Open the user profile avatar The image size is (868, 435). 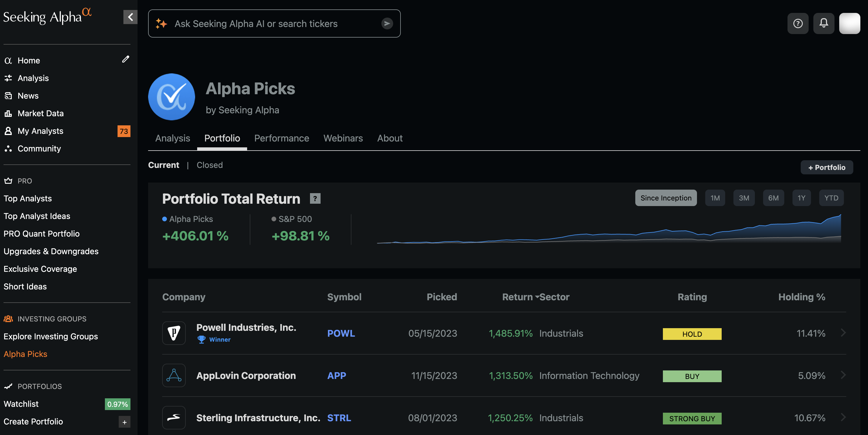tap(849, 23)
